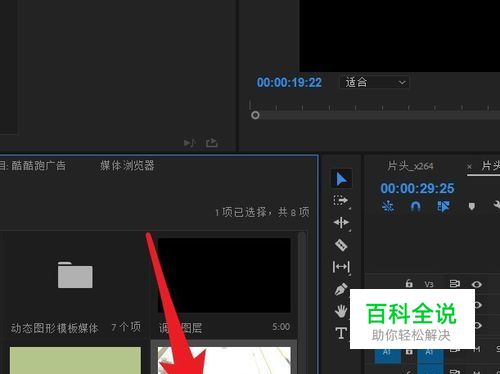The width and height of the screenshot is (500, 374).
Task: Hide track V3 with eye icon
Action: tap(477, 284)
